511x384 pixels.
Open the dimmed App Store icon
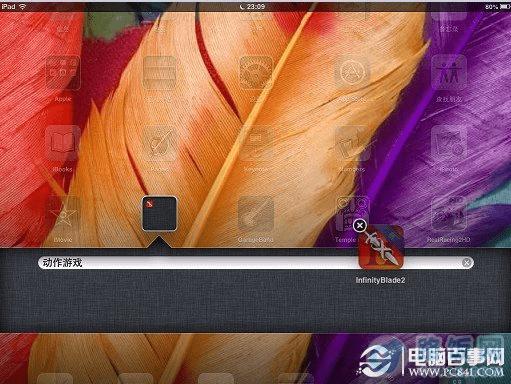pos(352,72)
